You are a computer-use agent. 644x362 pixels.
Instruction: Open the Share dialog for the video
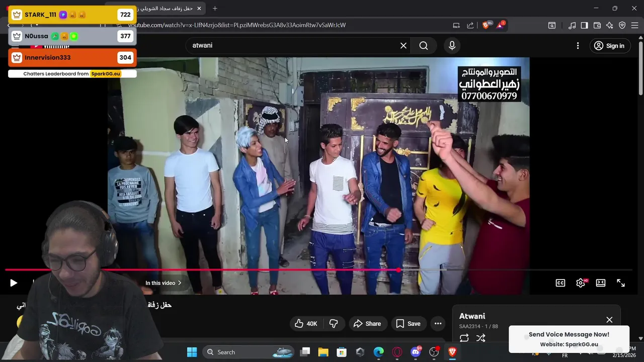click(x=367, y=324)
